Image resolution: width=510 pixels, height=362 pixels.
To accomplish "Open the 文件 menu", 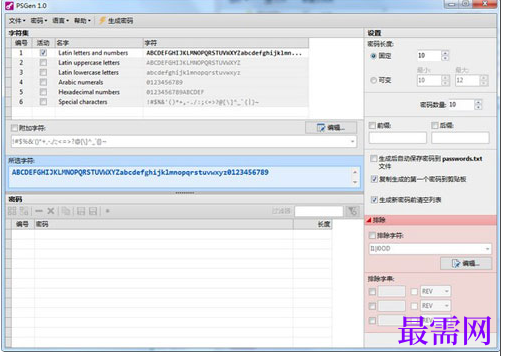I will point(17,21).
